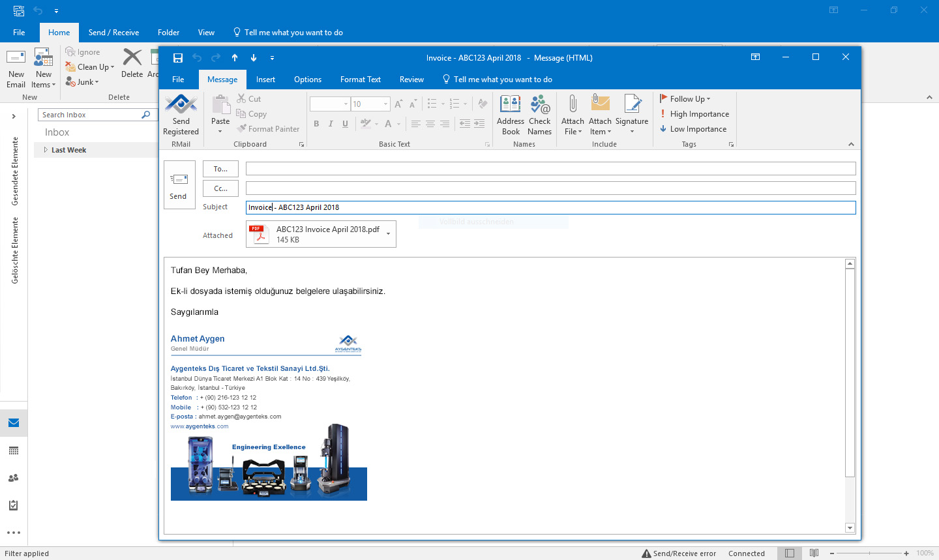Screen dimensions: 939x560
Task: Click the Send button beside the To field
Action: click(179, 184)
